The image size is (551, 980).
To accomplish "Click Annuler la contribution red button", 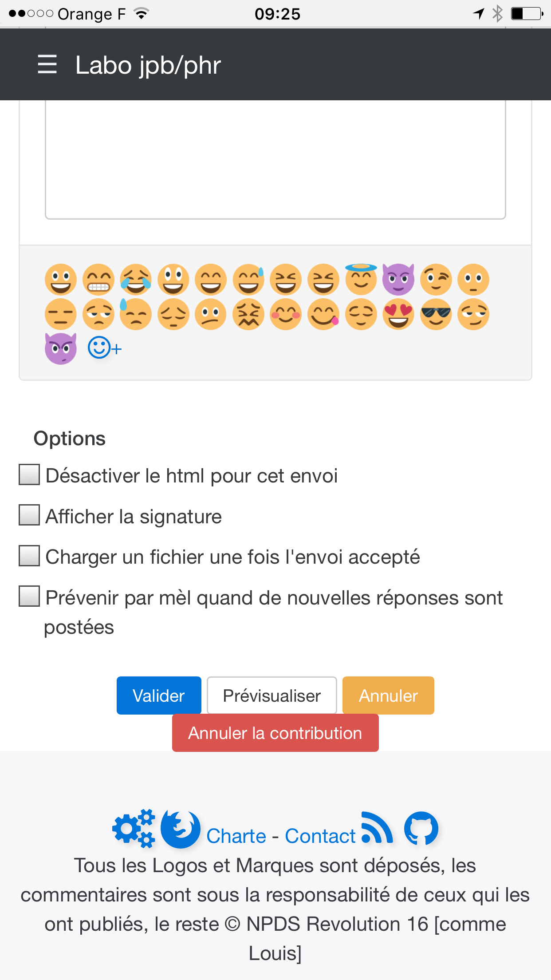I will pos(275,733).
